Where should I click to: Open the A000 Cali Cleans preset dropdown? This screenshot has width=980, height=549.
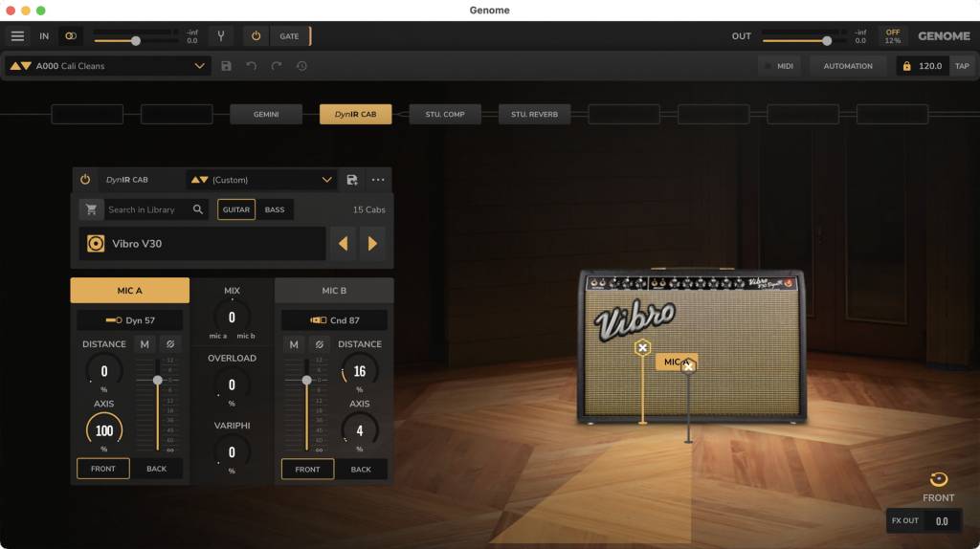[108, 66]
